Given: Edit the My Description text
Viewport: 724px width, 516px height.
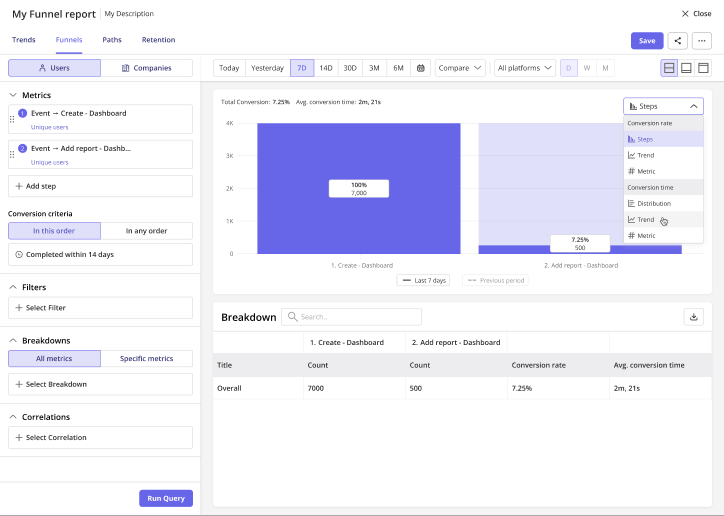Looking at the screenshot, I should (x=129, y=14).
